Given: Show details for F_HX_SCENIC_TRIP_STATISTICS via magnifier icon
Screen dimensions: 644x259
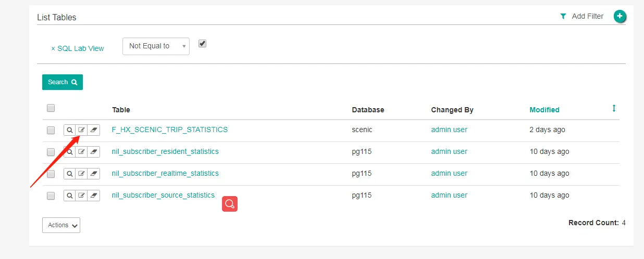Looking at the screenshot, I should coord(69,130).
